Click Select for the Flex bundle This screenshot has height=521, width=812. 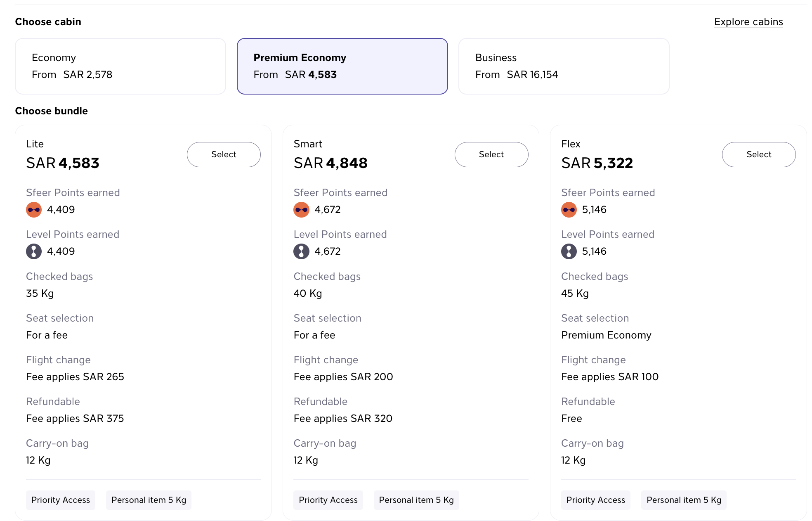[759, 154]
